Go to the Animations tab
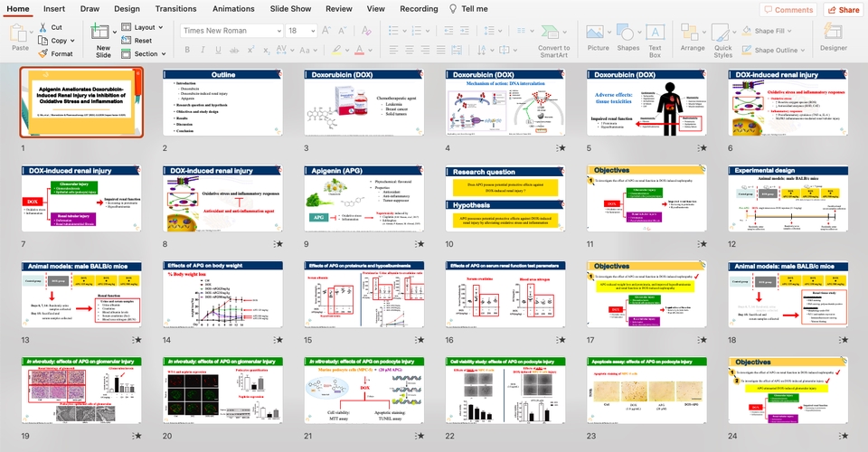This screenshot has width=868, height=452. click(x=233, y=9)
